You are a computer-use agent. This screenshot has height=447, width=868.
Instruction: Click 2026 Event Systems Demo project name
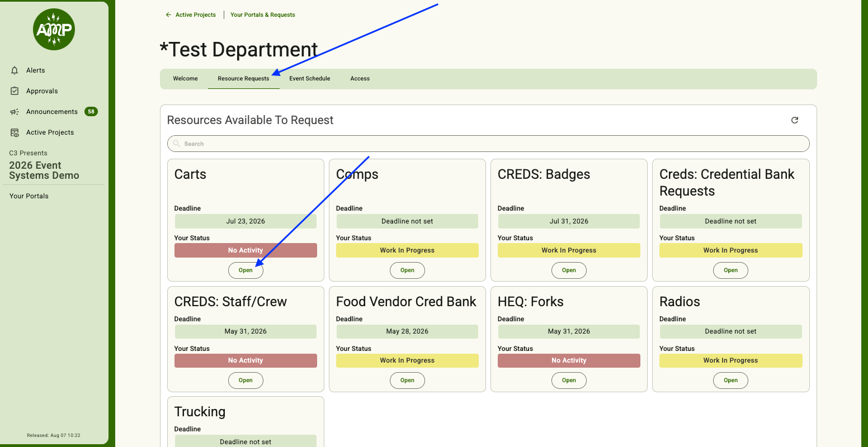[x=44, y=170]
